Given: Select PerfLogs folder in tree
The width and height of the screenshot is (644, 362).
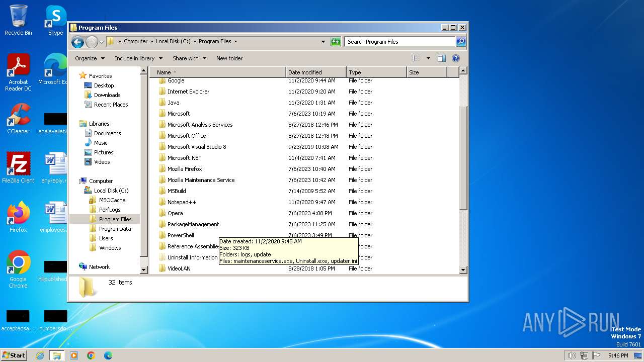Looking at the screenshot, I should pos(110,210).
